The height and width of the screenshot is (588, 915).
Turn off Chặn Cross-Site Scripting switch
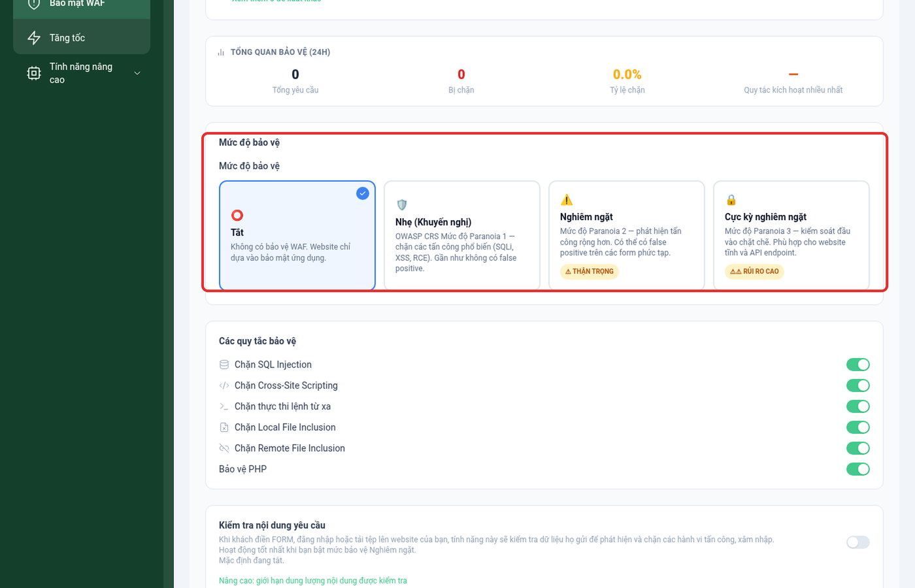[x=858, y=385]
